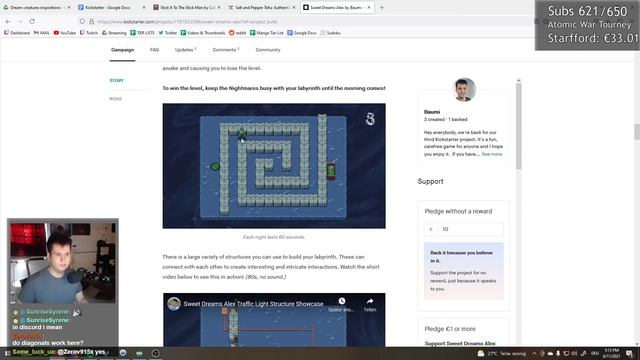Go back with the browser back arrow
This screenshot has height=360, width=640.
9,21
